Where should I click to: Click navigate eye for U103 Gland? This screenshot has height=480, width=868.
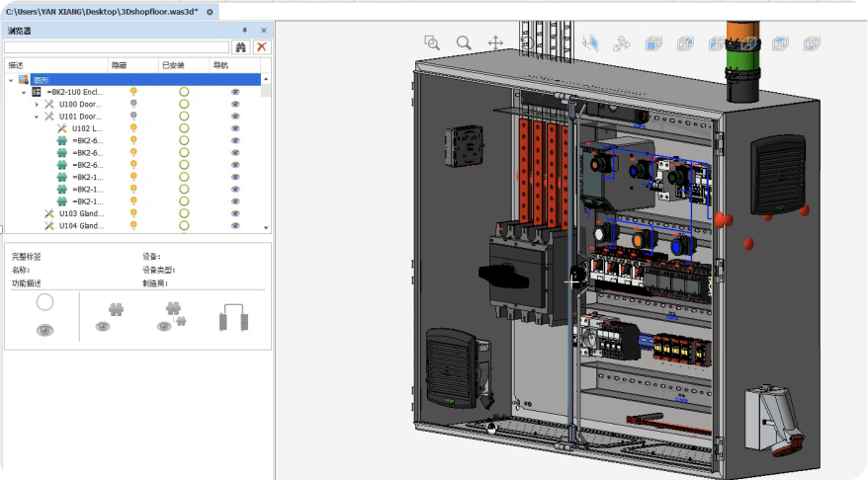click(235, 213)
